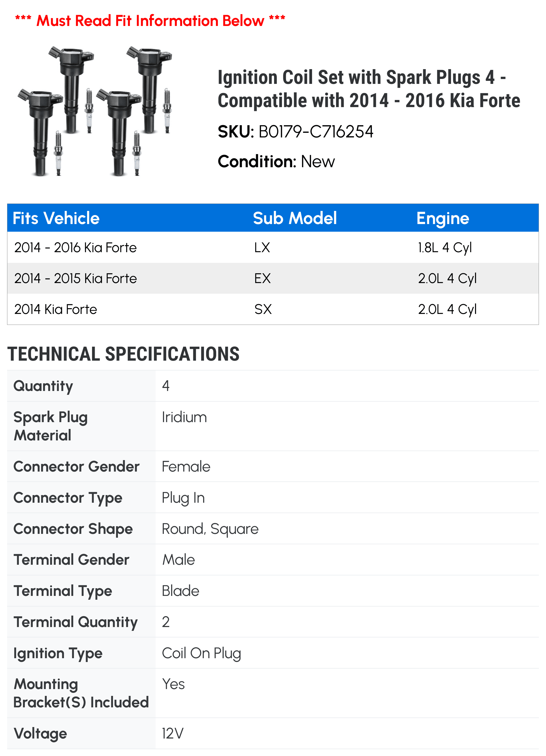Click the Coil On Plug ignition type value
This screenshot has height=756, width=546.
201,653
